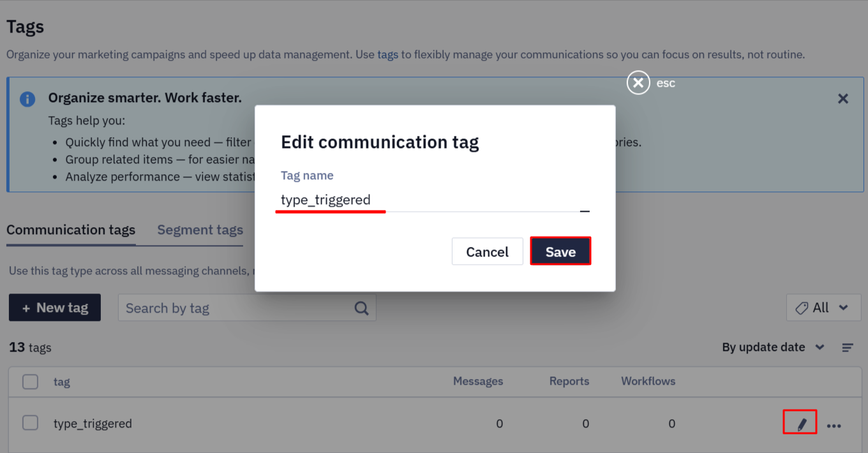Click the type_triggered tag name in the table
This screenshot has width=868, height=453.
tap(93, 424)
